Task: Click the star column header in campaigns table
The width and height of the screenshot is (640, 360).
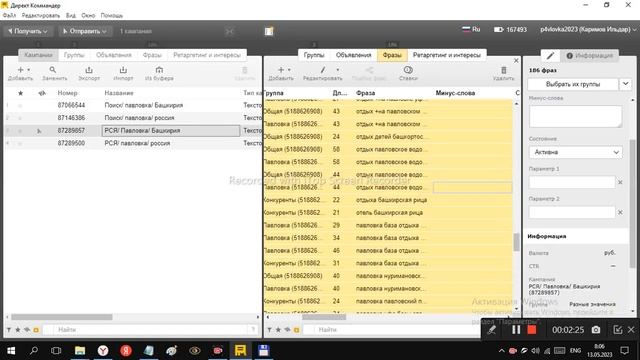Action: click(20, 93)
